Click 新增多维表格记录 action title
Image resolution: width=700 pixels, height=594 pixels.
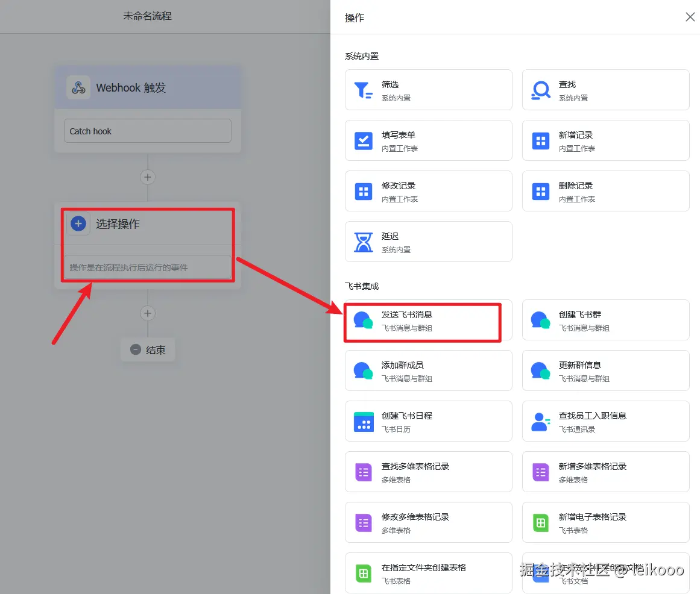tap(593, 466)
